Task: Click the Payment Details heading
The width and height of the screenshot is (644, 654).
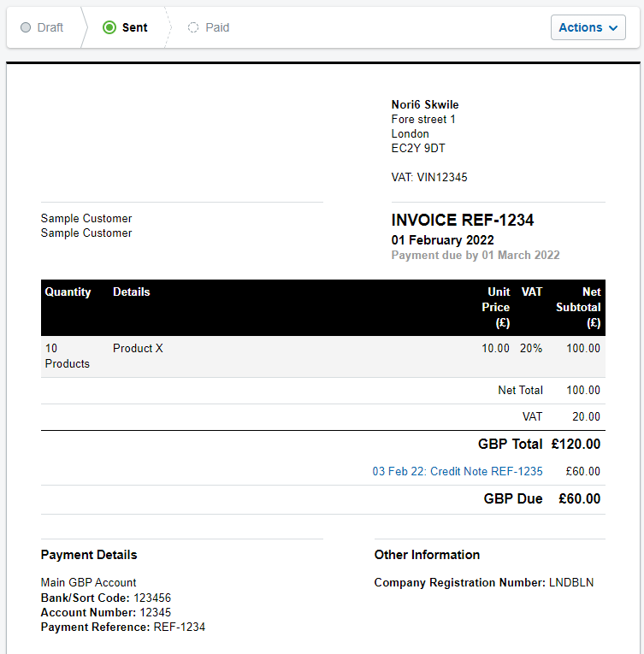Action: tap(89, 555)
